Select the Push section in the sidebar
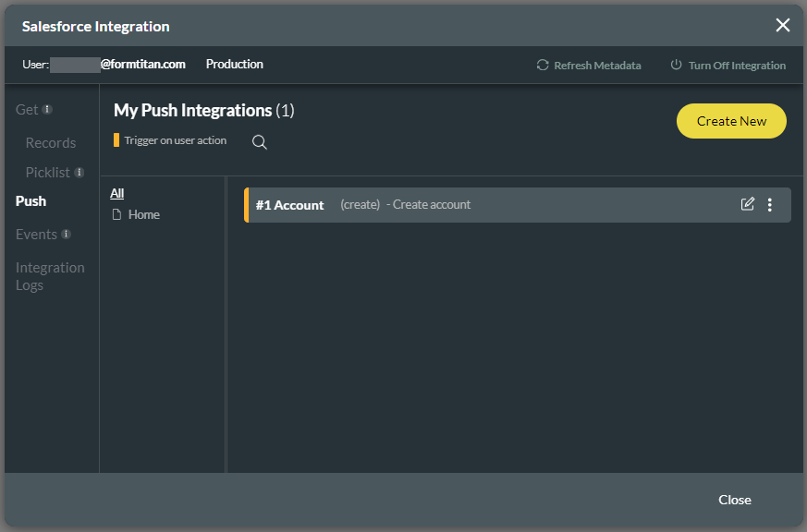 point(30,200)
